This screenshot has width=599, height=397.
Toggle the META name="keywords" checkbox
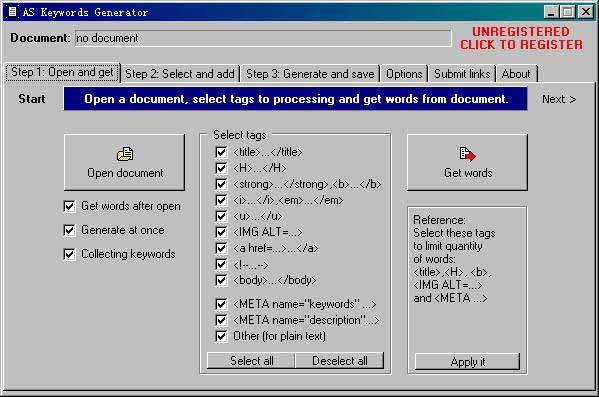221,304
